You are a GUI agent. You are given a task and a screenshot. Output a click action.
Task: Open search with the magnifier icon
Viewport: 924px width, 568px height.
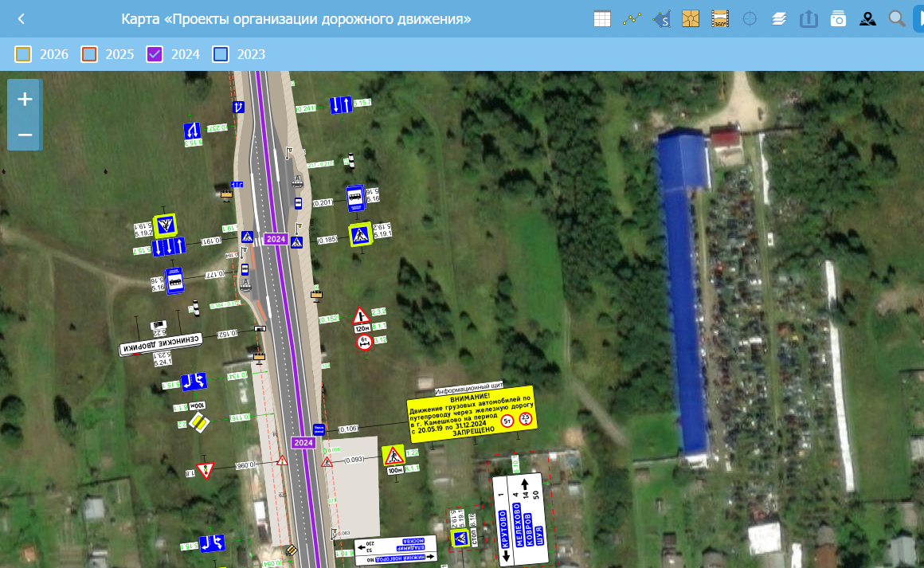click(897, 19)
